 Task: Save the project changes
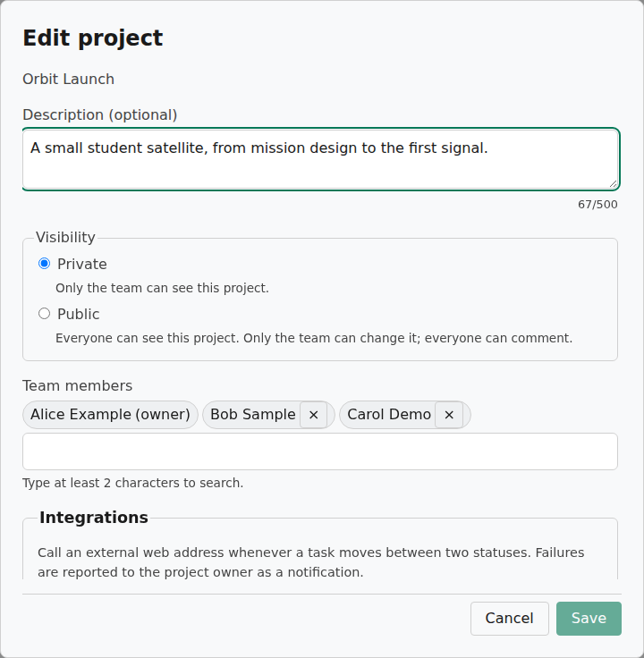click(x=589, y=618)
